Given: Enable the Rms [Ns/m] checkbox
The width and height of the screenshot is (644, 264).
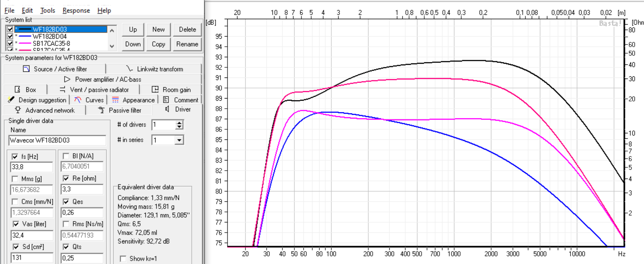Looking at the screenshot, I should point(66,224).
